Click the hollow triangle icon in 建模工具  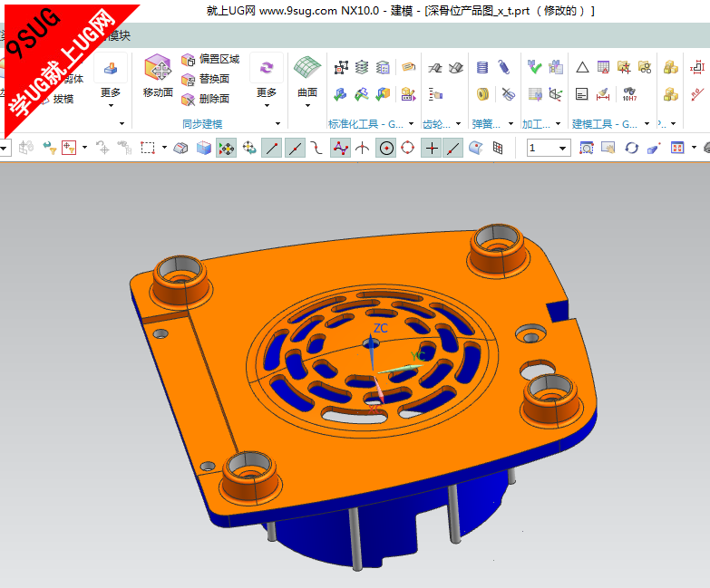(582, 68)
